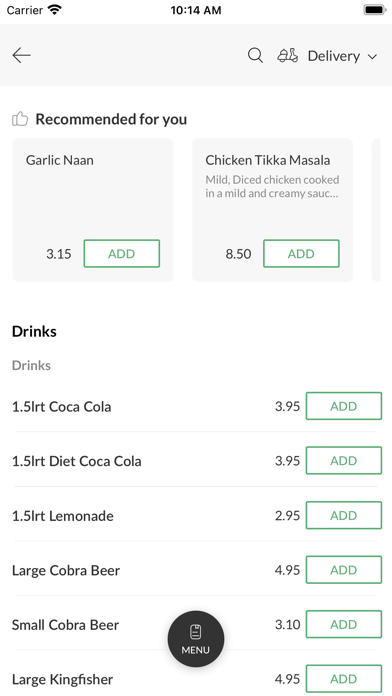
Task: Tap the Wi-Fi status icon
Action: (55, 10)
